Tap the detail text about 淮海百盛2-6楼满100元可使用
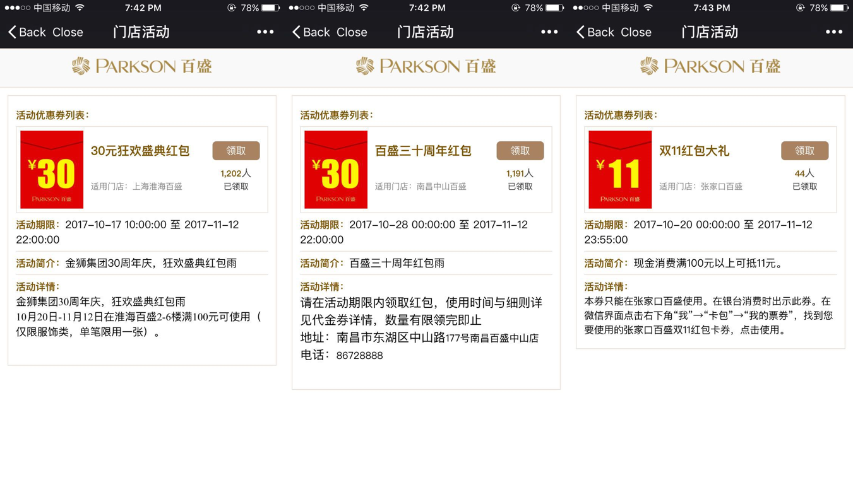The width and height of the screenshot is (853, 504). (138, 324)
